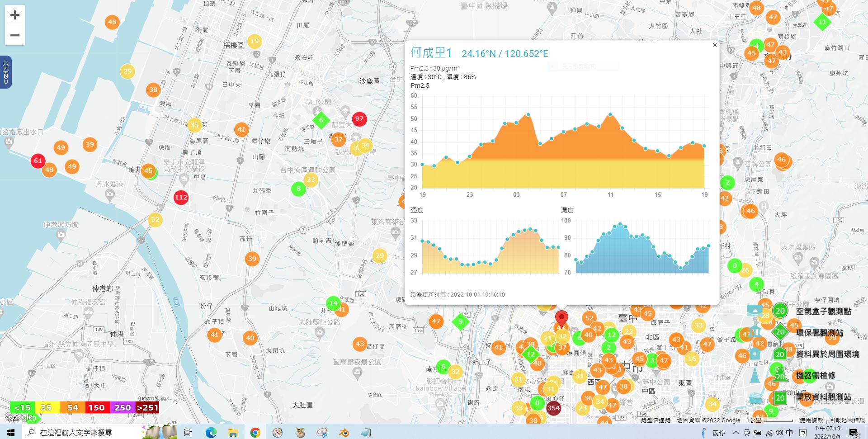Click the 何成里1 popup title

[431, 53]
